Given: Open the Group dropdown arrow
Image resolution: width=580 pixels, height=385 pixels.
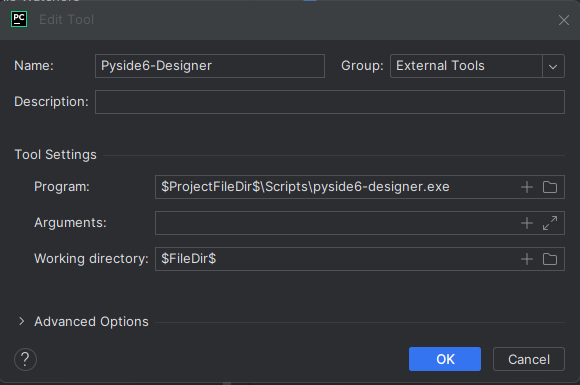Looking at the screenshot, I should [553, 66].
